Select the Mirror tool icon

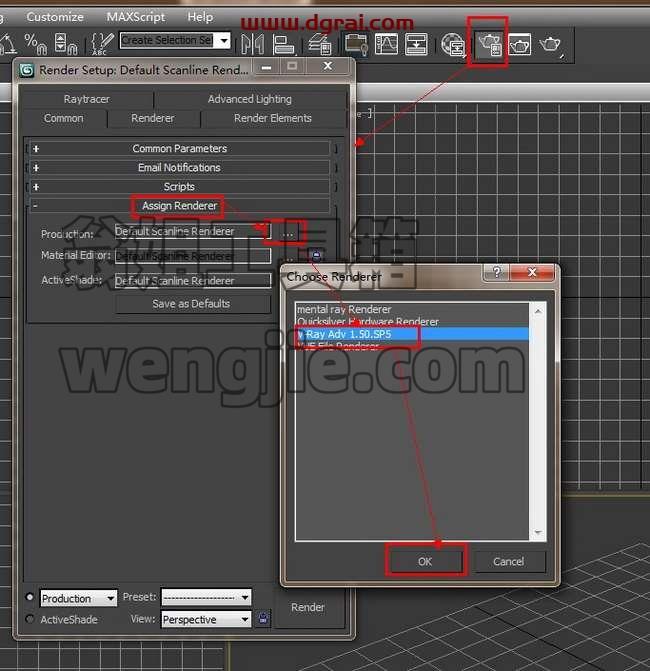point(252,44)
